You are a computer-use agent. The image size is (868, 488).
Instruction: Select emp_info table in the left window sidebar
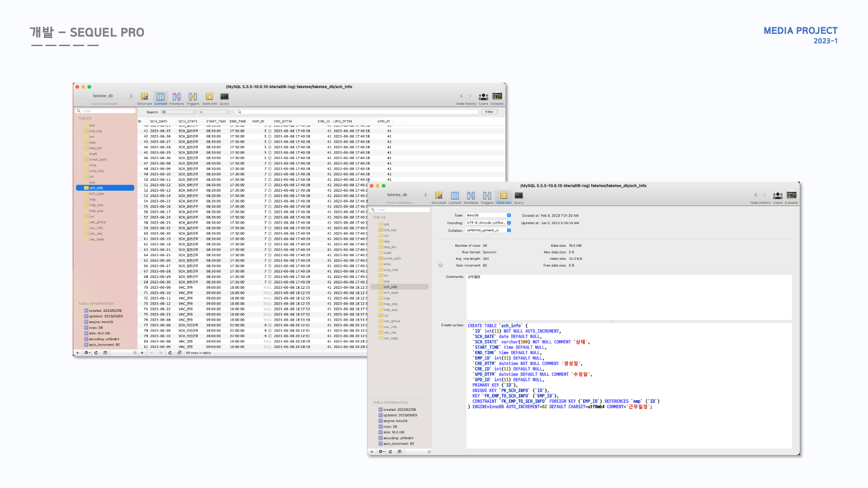(x=96, y=171)
